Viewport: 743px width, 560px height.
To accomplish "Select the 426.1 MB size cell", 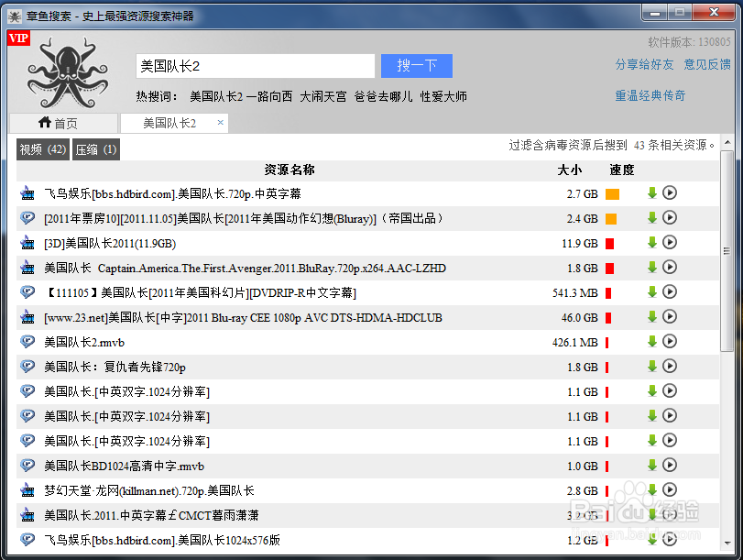I will tap(574, 343).
